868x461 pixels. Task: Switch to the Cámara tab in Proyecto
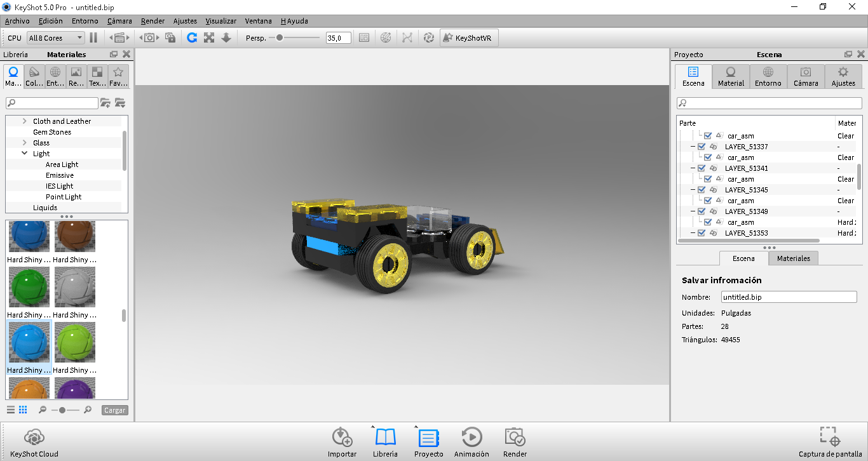tap(806, 76)
